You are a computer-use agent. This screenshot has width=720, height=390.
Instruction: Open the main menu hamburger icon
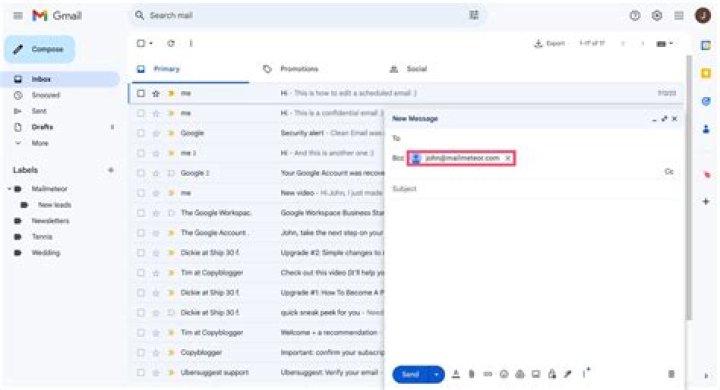point(18,16)
